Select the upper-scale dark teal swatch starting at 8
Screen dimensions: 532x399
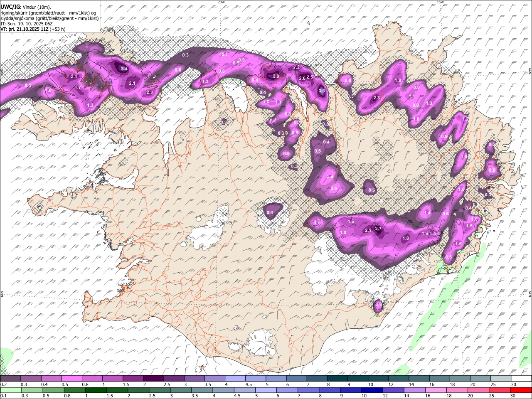337,379
